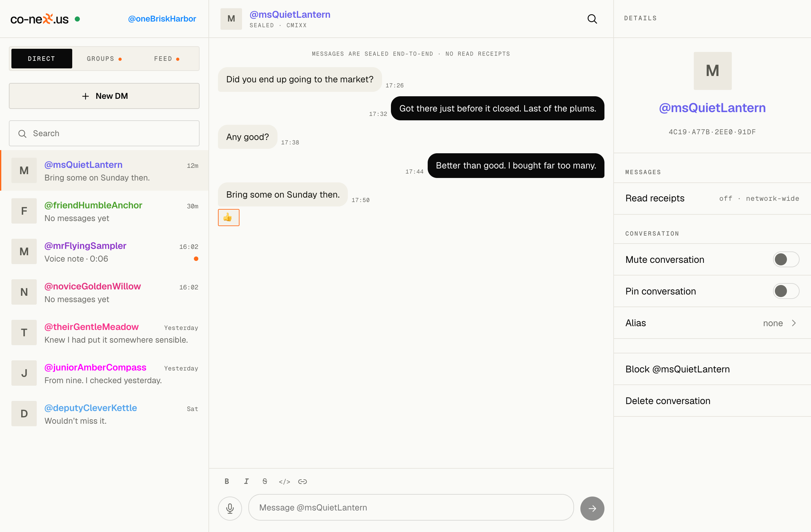Click avatar N for noviceGoldenWillow
811x532 pixels.
[24, 292]
